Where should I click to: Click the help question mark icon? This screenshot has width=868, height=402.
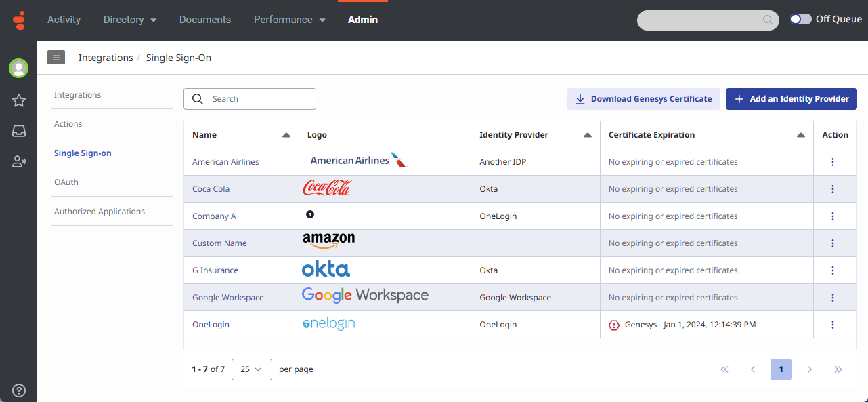[x=19, y=390]
